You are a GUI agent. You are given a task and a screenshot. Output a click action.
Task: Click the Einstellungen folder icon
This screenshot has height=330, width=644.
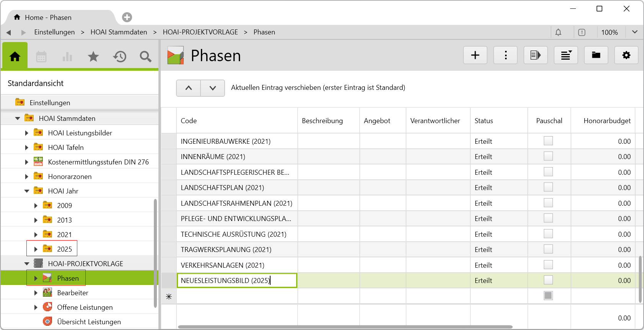coord(20,102)
